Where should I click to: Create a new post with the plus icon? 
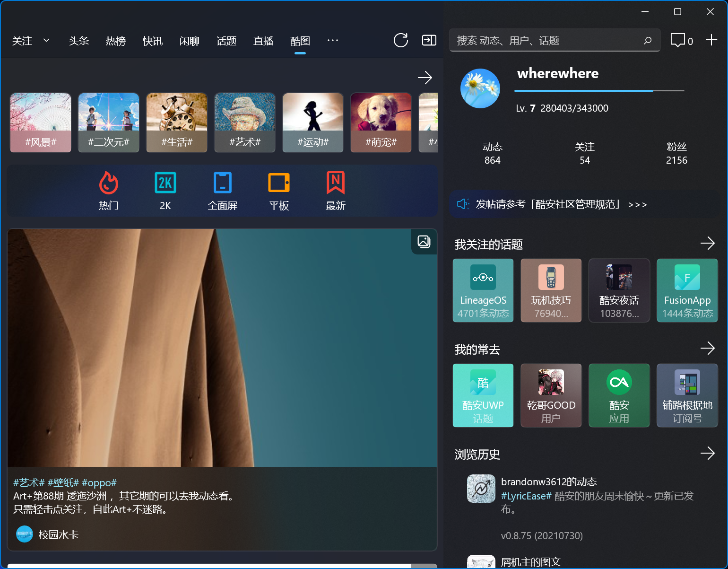point(711,40)
